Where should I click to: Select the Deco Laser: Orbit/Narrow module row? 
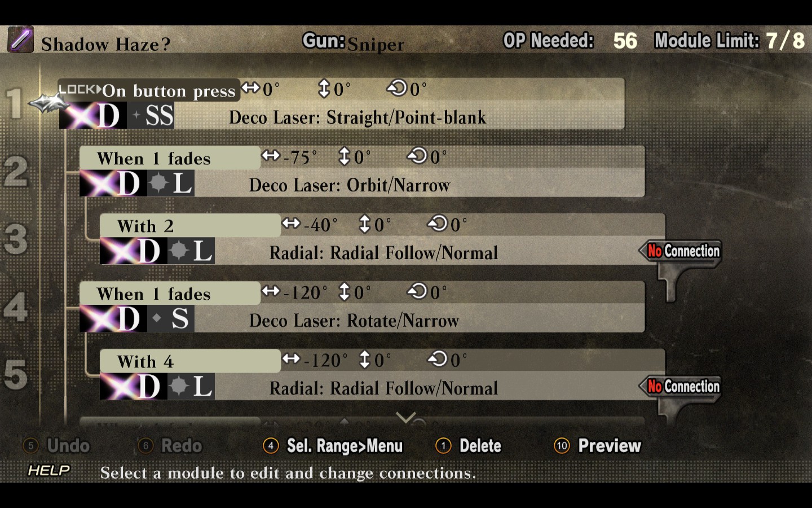pos(362,171)
